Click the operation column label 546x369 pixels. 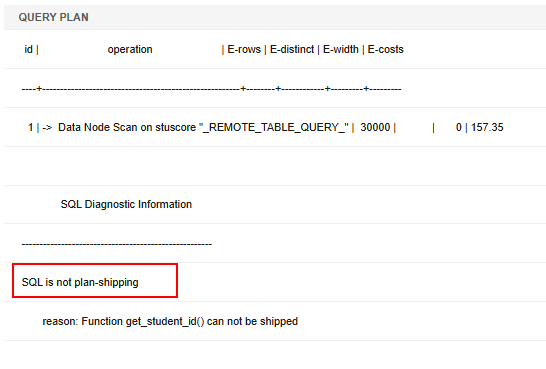click(130, 49)
